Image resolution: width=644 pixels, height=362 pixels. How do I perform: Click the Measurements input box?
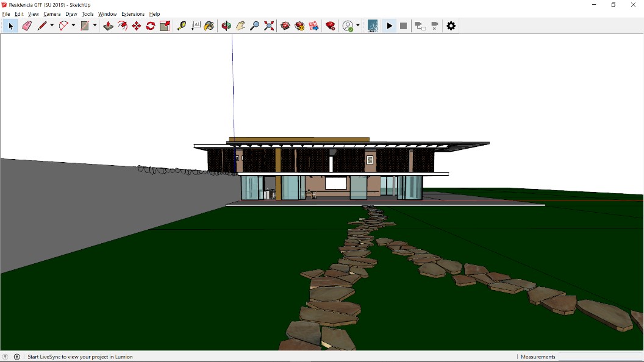[x=600, y=357]
